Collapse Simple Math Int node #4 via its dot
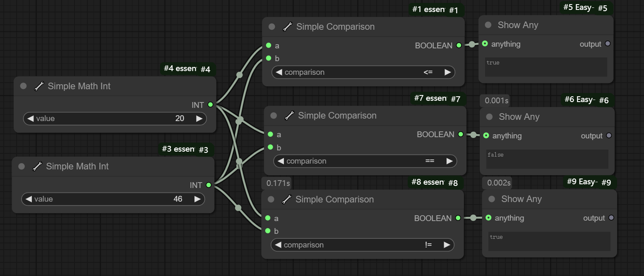The height and width of the screenshot is (276, 644). coord(24,86)
